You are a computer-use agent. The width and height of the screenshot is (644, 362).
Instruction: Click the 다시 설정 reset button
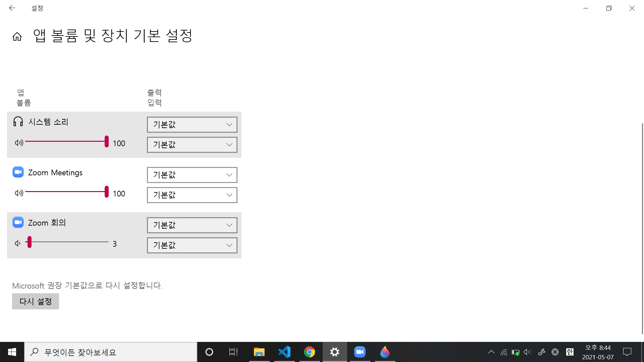pos(36,301)
